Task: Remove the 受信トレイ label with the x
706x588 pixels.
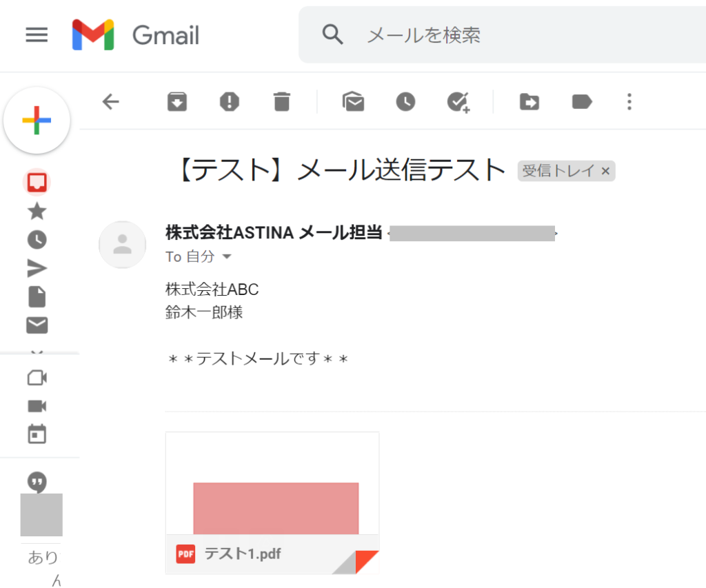Action: (x=605, y=171)
